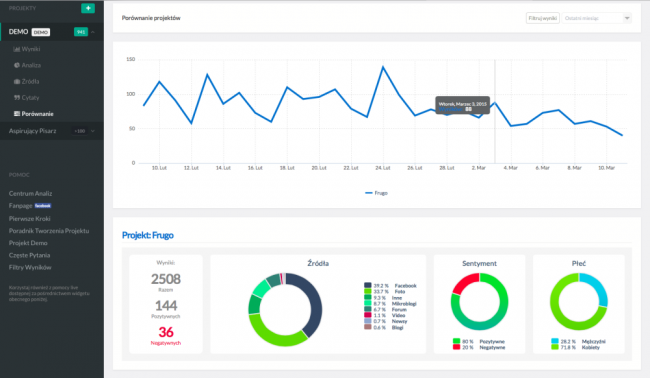Click the Inne legend color swatch
The height and width of the screenshot is (378, 650).
[368, 298]
